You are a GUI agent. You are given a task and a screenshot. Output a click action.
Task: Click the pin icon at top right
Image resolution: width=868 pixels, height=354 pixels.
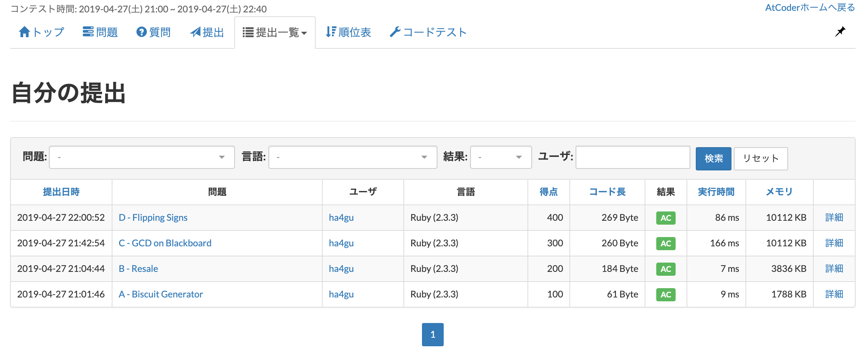tap(840, 32)
